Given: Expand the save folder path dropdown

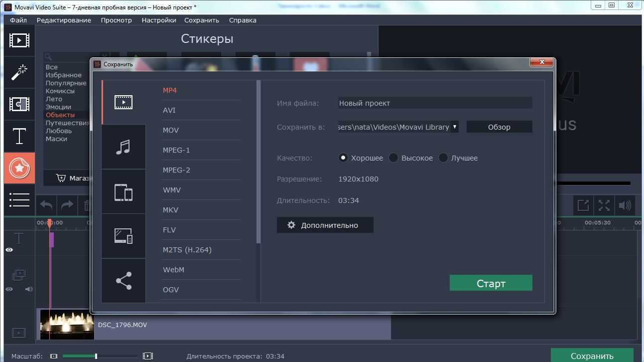Looking at the screenshot, I should coord(454,127).
